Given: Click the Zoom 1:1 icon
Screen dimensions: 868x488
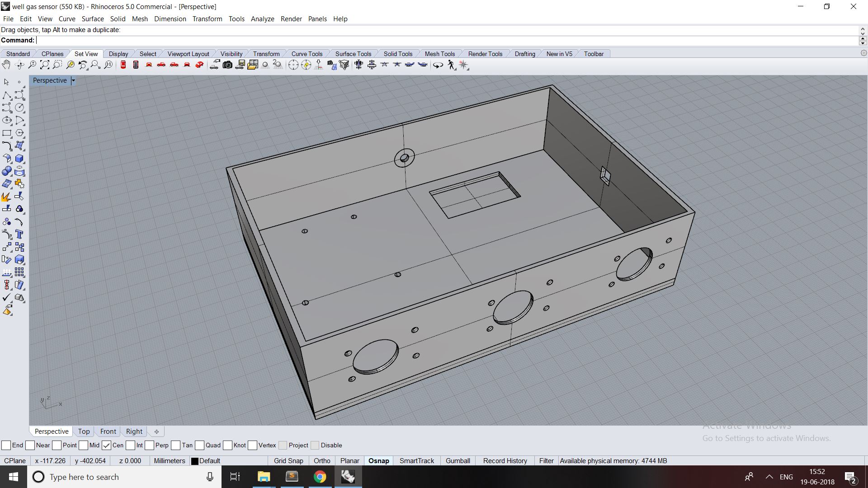Looking at the screenshot, I should [x=108, y=65].
